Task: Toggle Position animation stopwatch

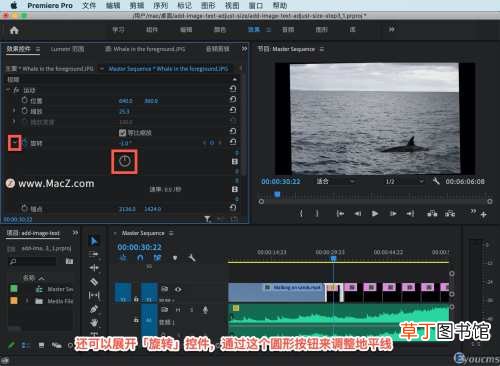Action: pos(25,100)
